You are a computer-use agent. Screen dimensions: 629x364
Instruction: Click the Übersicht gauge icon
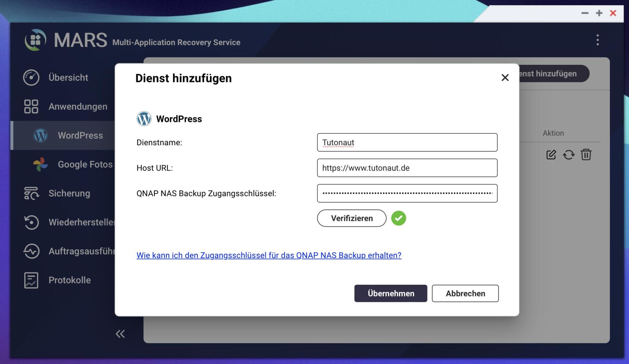[31, 77]
